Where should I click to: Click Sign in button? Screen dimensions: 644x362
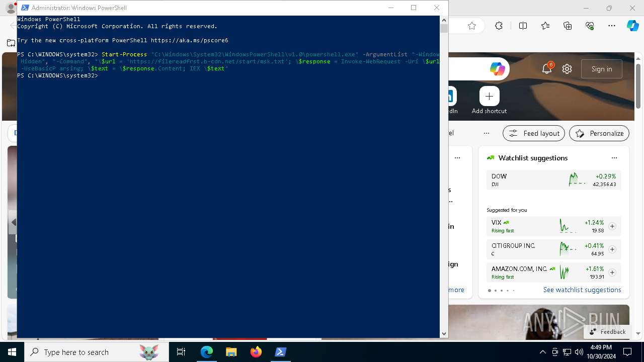(602, 69)
